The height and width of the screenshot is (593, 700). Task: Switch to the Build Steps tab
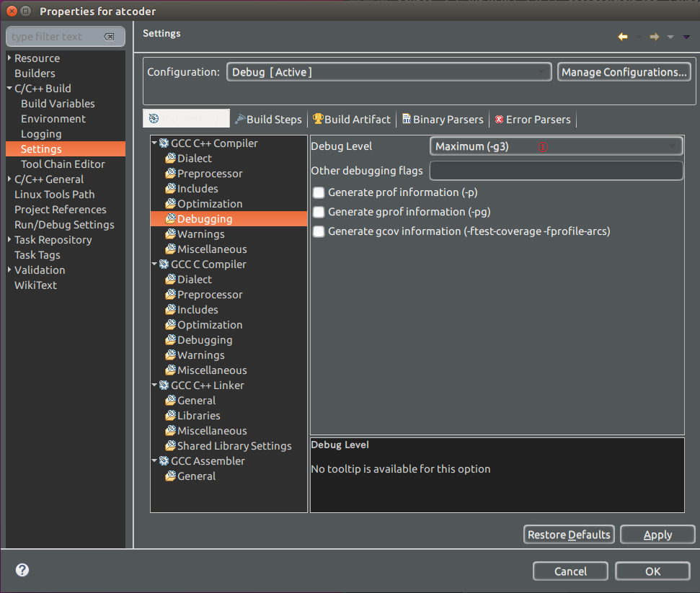point(268,118)
